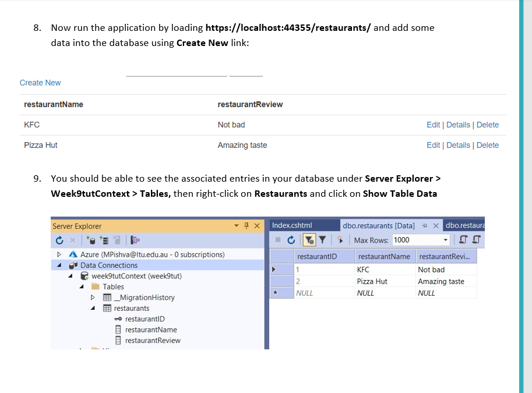Refresh the restaurants data grid results
The image size is (532, 393).
[x=291, y=240]
